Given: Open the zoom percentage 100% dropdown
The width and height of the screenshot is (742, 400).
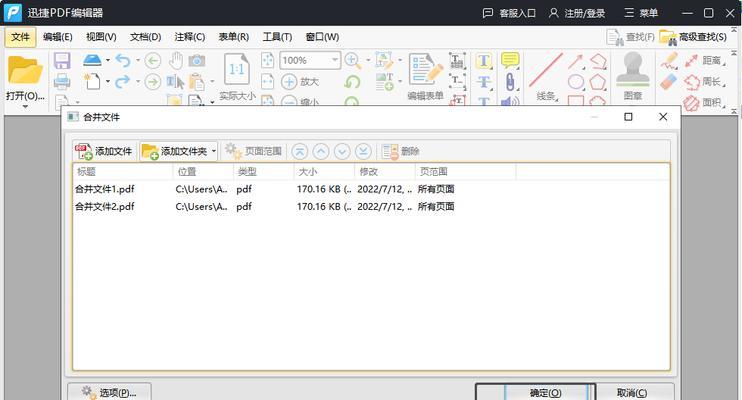Looking at the screenshot, I should coord(335,60).
